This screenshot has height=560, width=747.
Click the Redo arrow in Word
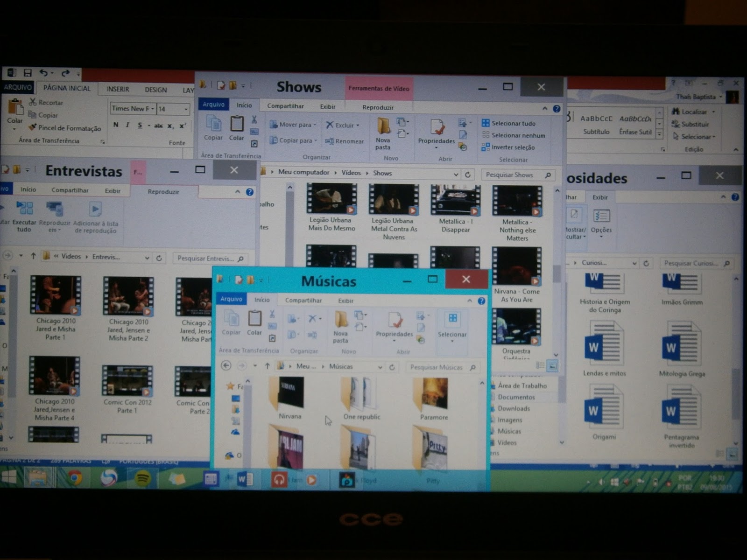pyautogui.click(x=65, y=73)
